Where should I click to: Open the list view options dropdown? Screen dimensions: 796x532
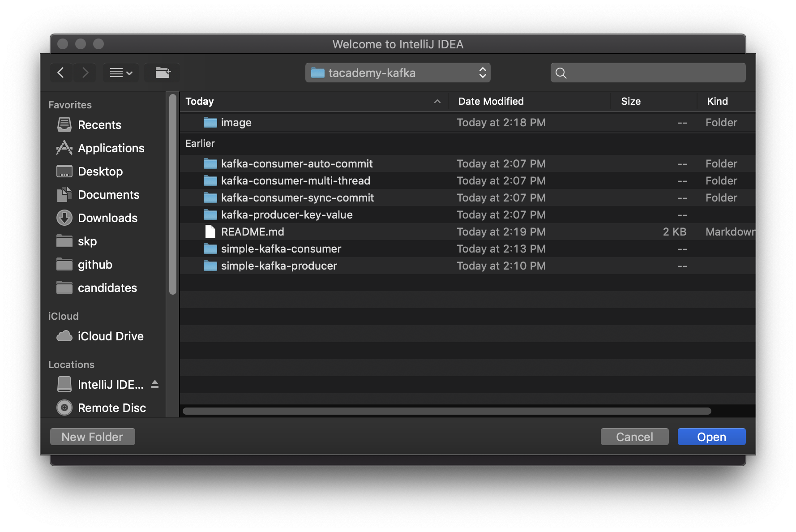click(121, 73)
